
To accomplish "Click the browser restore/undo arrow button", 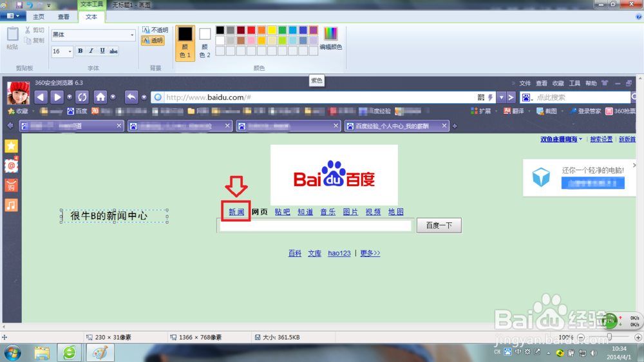I will [x=131, y=97].
